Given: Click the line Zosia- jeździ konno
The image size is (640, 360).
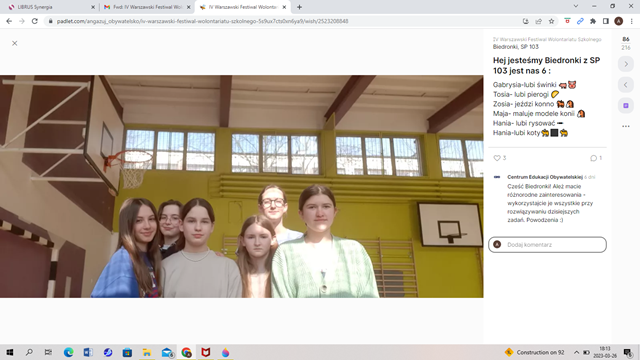Looking at the screenshot, I should tap(533, 104).
